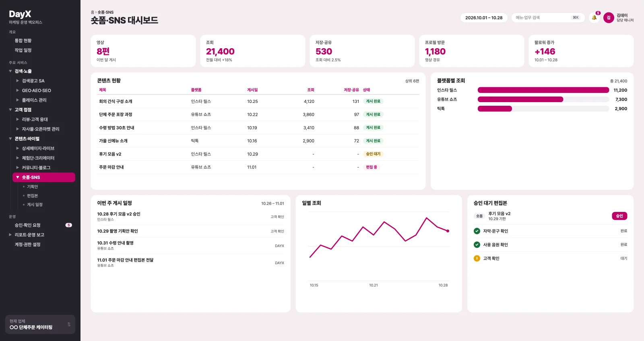Click the 인스타 릴스 progress bar
This screenshot has width=644, height=341.
pos(543,90)
